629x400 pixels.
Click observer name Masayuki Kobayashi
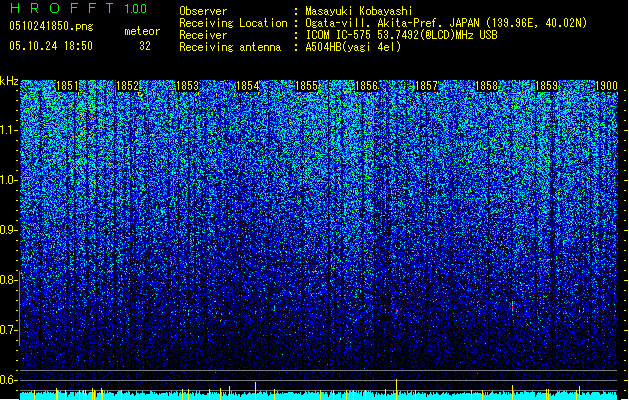pyautogui.click(x=359, y=11)
